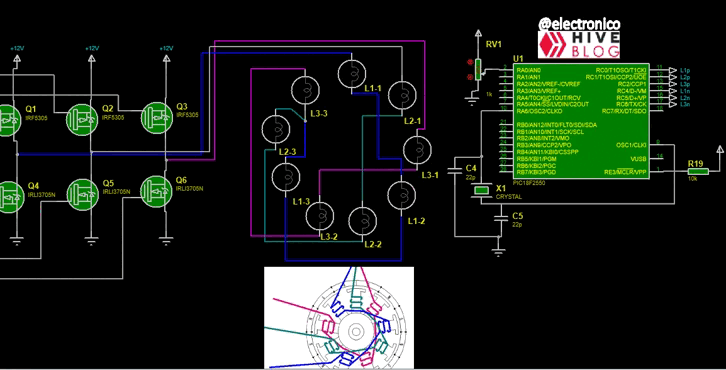Click the L3-3 lamp symbol

coord(305,90)
